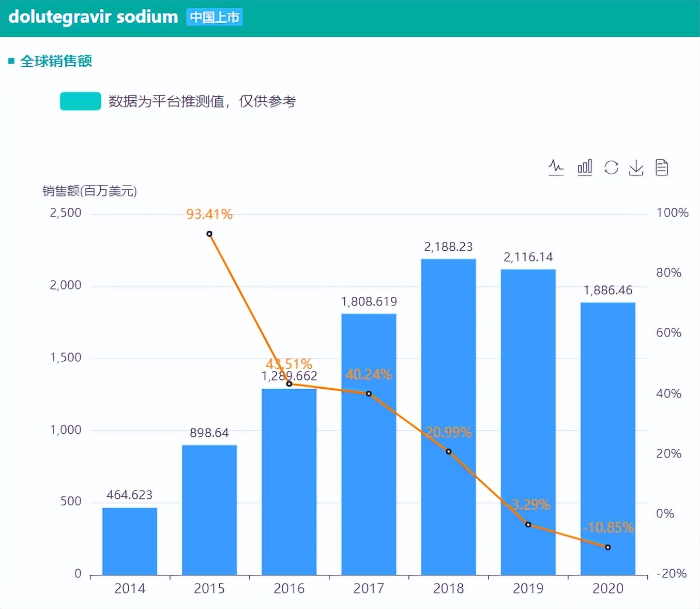Click the teal legend color swatch
700x609 pixels.
click(x=80, y=101)
